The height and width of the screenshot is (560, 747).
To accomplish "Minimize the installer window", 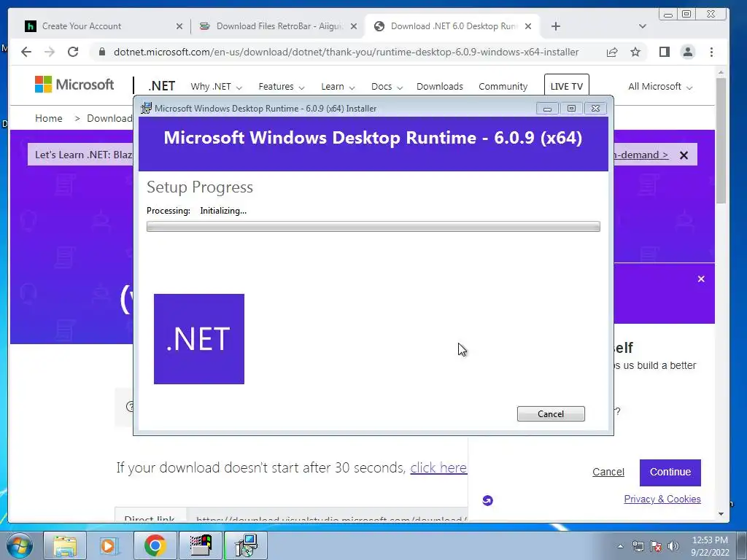I will 547,109.
